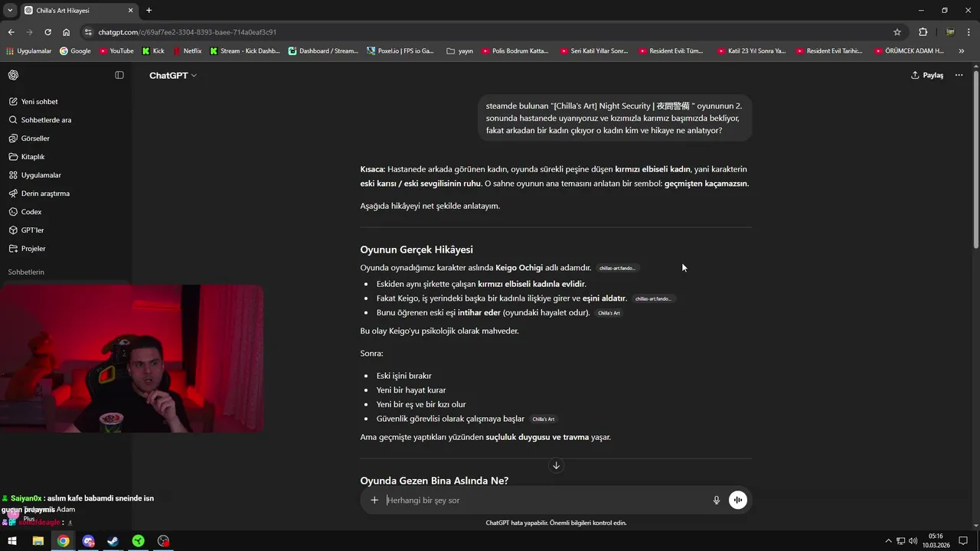Open the Netflix bookmark
980x551 pixels.
tap(188, 51)
